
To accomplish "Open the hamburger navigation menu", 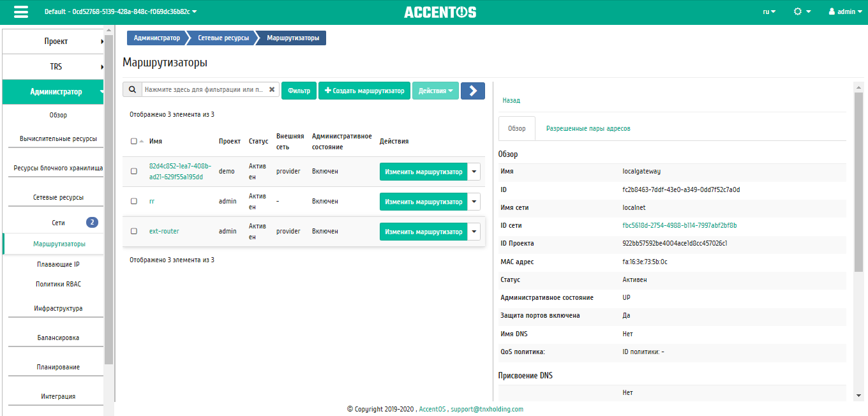I will [x=20, y=12].
